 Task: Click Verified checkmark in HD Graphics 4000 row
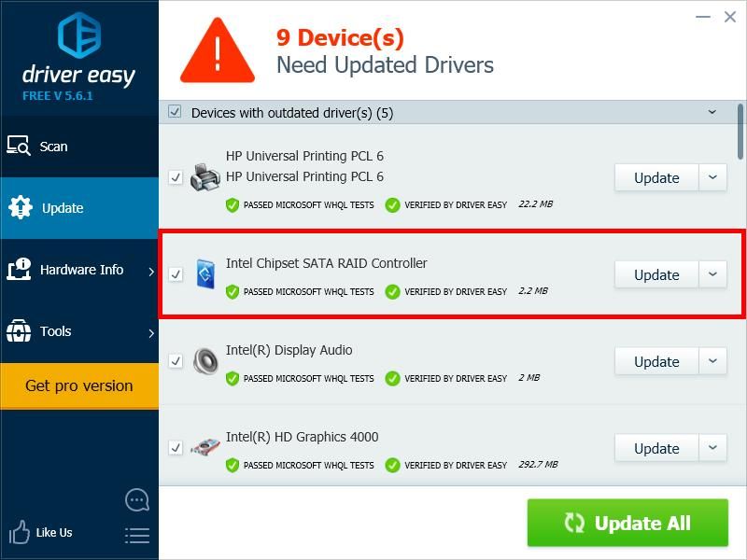tap(392, 465)
